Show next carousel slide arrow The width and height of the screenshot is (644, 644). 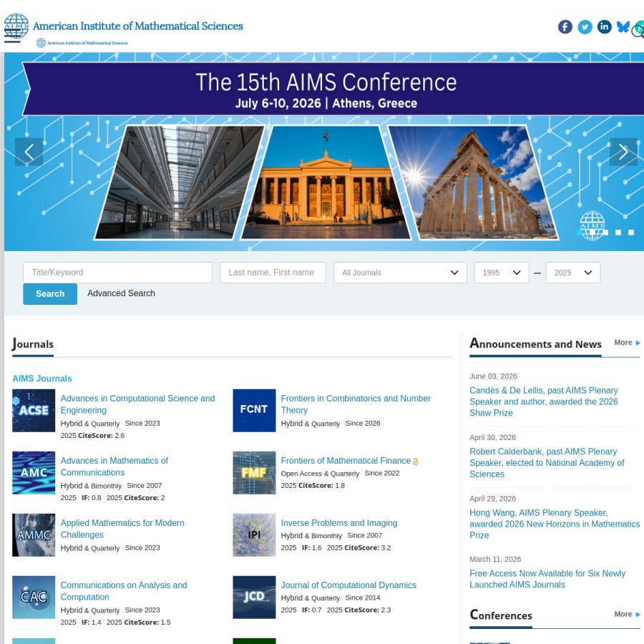pos(623,152)
